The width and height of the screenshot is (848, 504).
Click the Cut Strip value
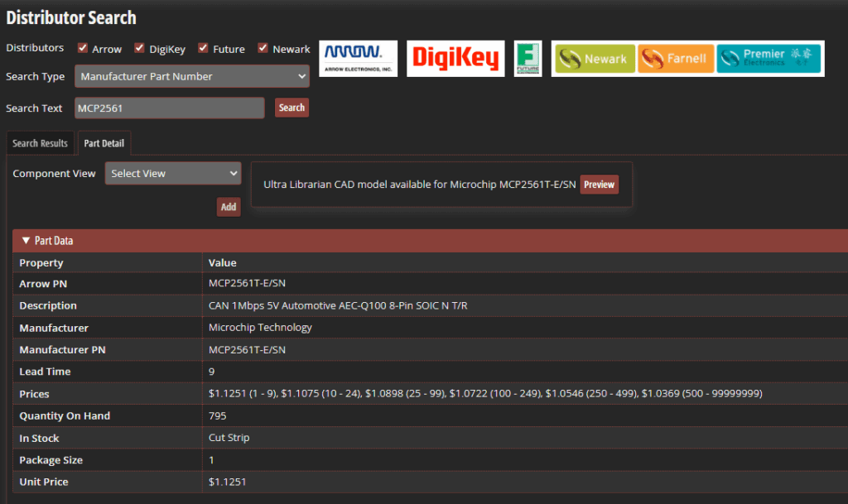tap(229, 438)
